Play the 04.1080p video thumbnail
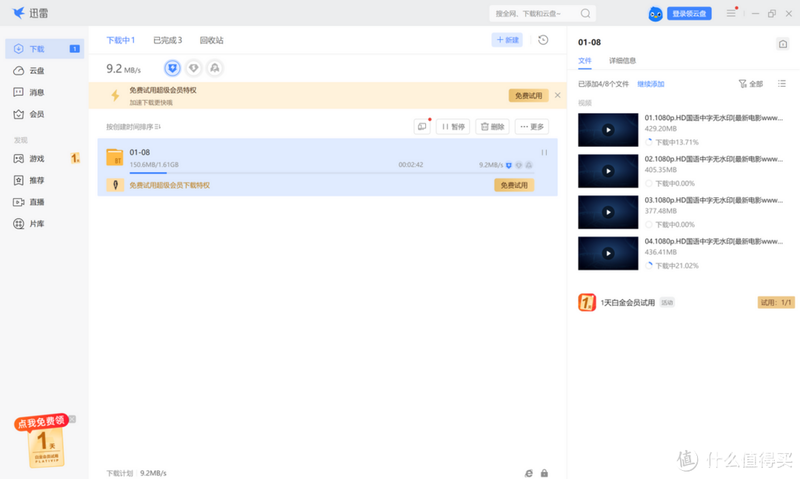 608,254
